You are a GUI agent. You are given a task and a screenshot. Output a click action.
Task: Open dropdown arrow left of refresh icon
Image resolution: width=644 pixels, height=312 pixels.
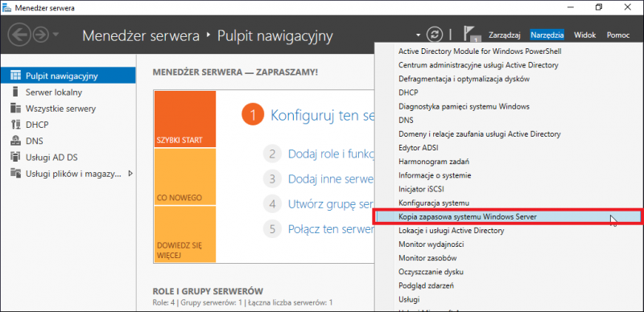pos(418,35)
